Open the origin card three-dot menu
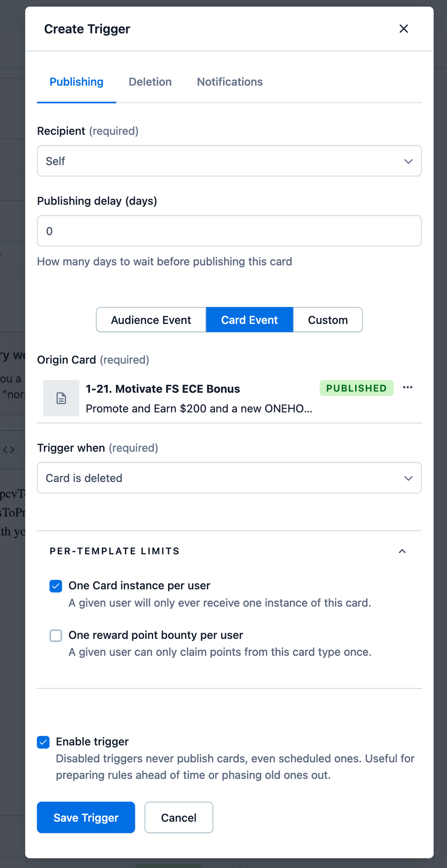The image size is (447, 868). [x=408, y=387]
